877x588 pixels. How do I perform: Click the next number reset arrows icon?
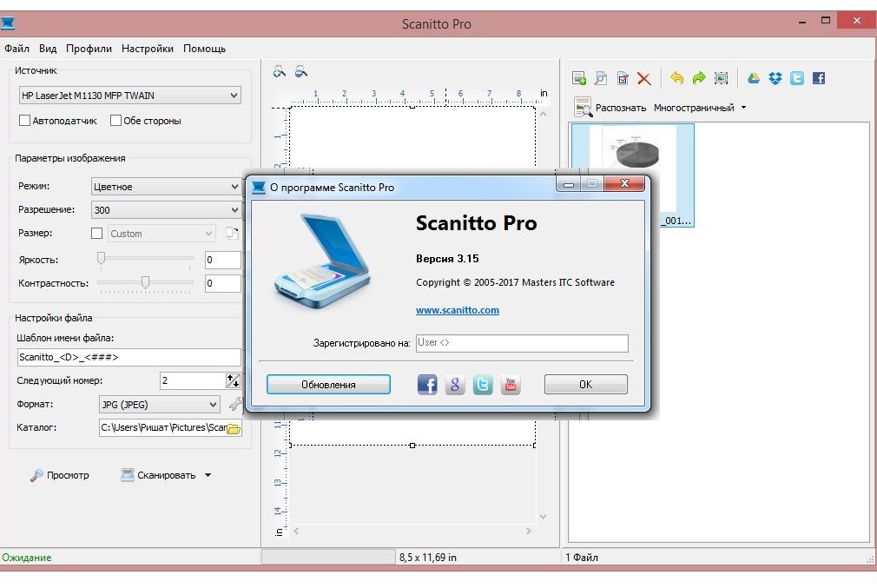[x=233, y=381]
